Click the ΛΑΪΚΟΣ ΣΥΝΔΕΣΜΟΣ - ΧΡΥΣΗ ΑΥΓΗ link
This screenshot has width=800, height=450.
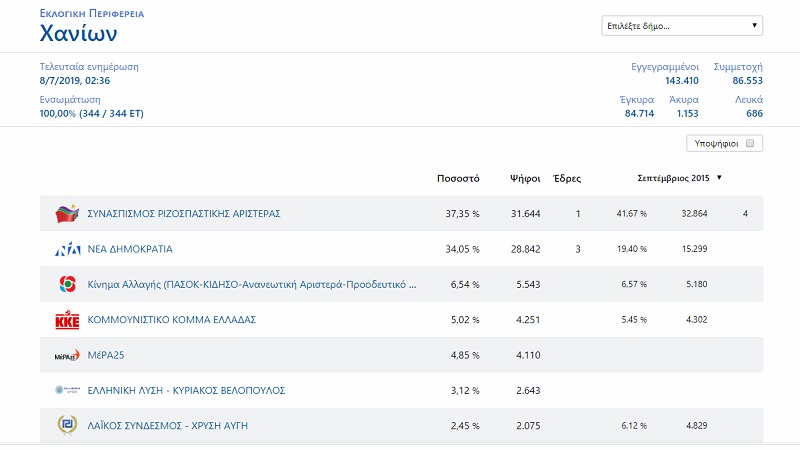pos(168,425)
